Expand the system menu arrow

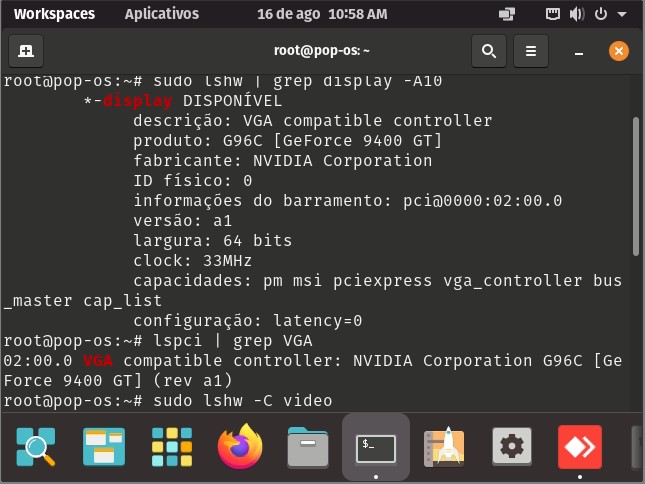[622, 14]
